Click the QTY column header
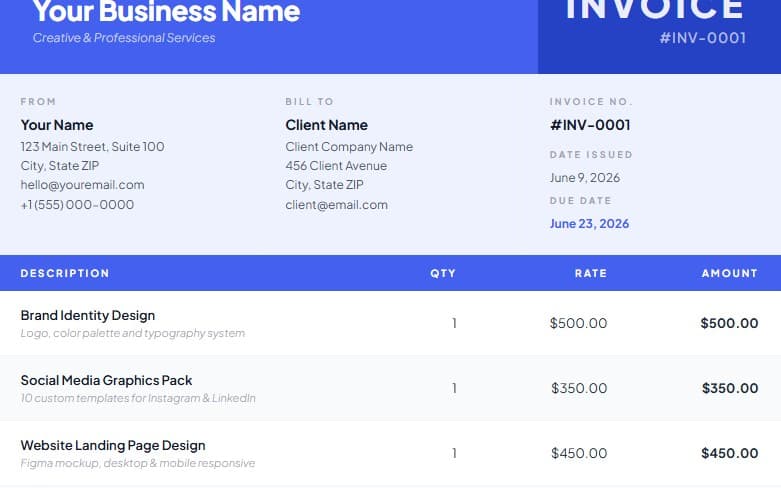The height and width of the screenshot is (488, 781). click(x=443, y=273)
